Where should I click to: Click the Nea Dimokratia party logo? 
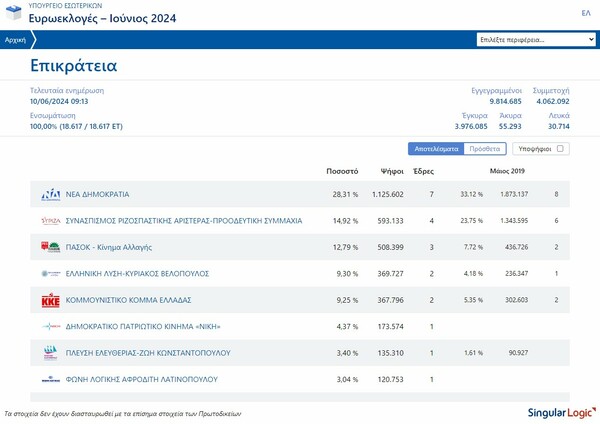[50, 194]
